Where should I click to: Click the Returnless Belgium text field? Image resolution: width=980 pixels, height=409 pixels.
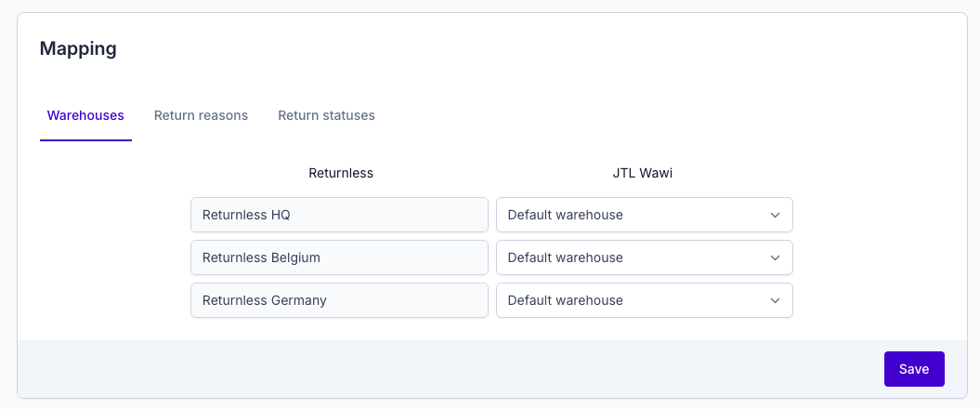click(339, 257)
